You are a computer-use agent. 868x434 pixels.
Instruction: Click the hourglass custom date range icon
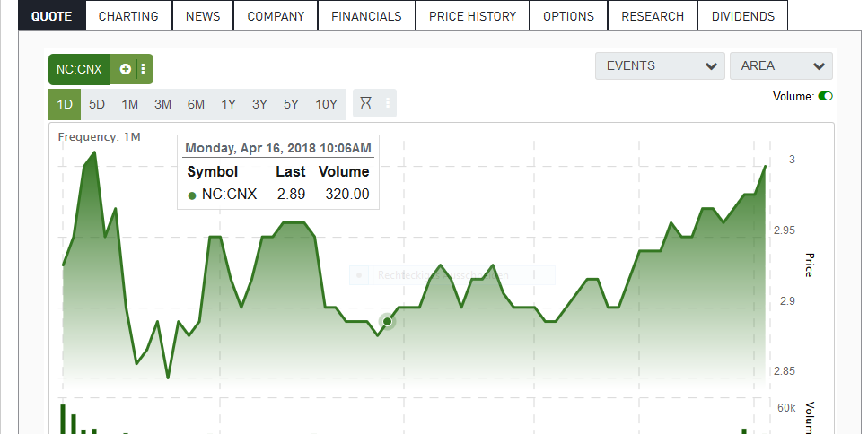365,104
